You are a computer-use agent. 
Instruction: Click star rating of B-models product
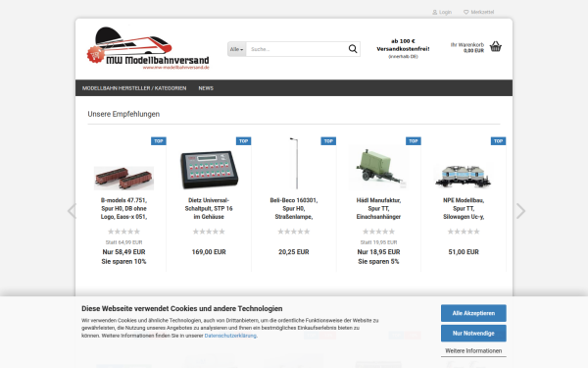coord(123,232)
